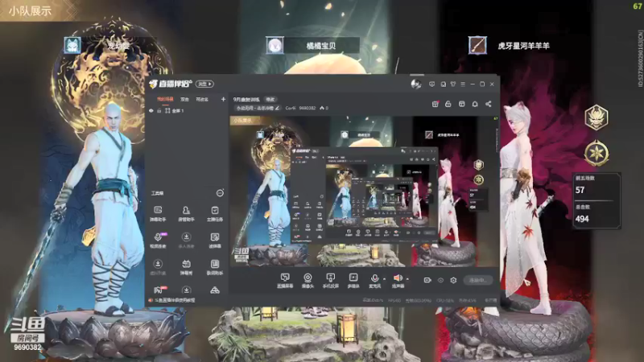
Task: Click the microphone icon (麦克风)
Action: pyautogui.click(x=374, y=280)
